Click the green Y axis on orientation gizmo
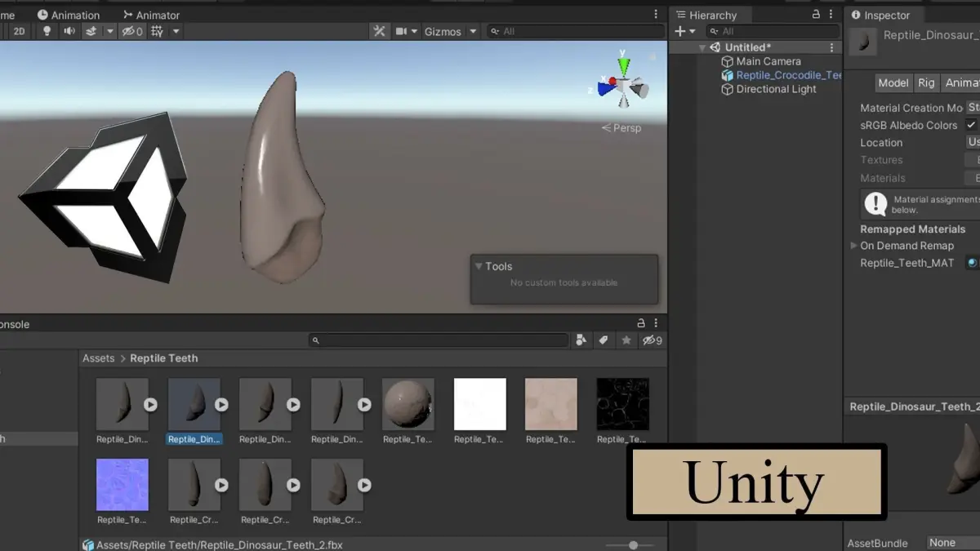Image resolution: width=980 pixels, height=551 pixels. pos(623,65)
